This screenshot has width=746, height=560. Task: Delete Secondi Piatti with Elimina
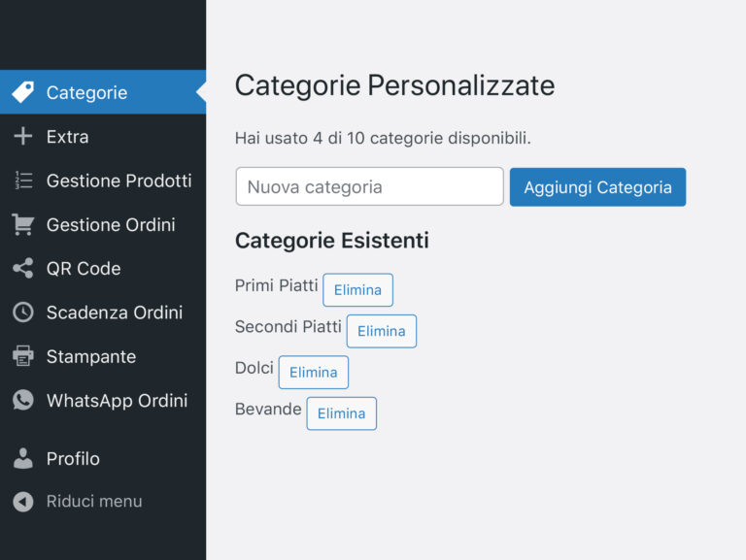[382, 331]
